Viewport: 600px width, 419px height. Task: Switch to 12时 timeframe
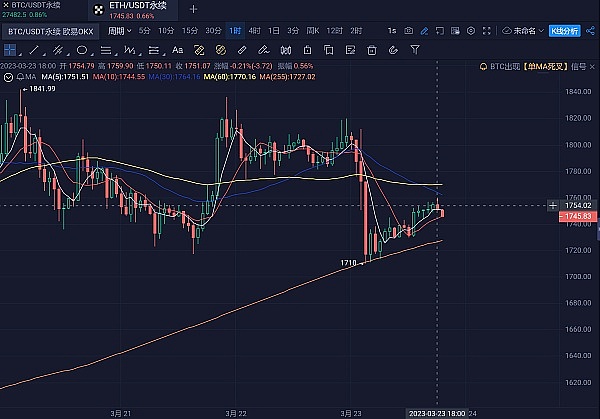(x=334, y=31)
